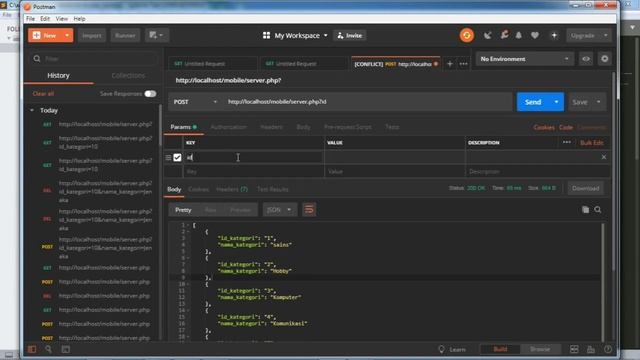Screen dimensions: 640x360
Task: Open Find and Replace in status bar
Action: click(x=49, y=349)
